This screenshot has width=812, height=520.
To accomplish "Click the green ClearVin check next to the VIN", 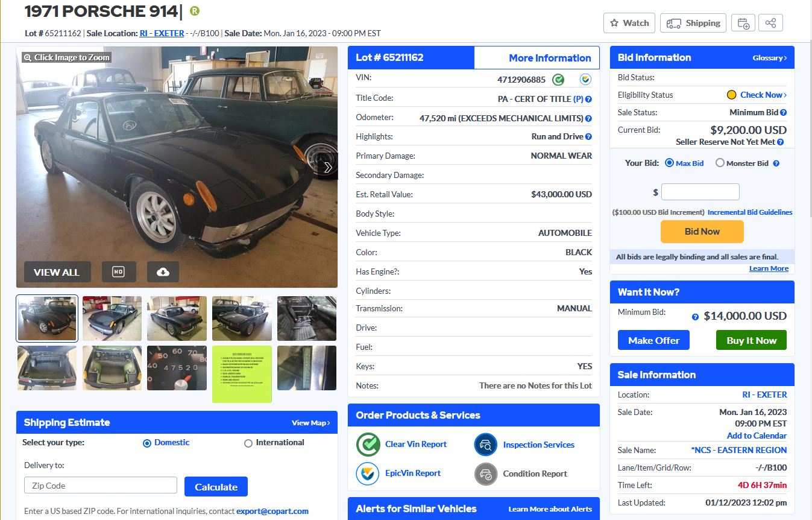I will [x=558, y=80].
